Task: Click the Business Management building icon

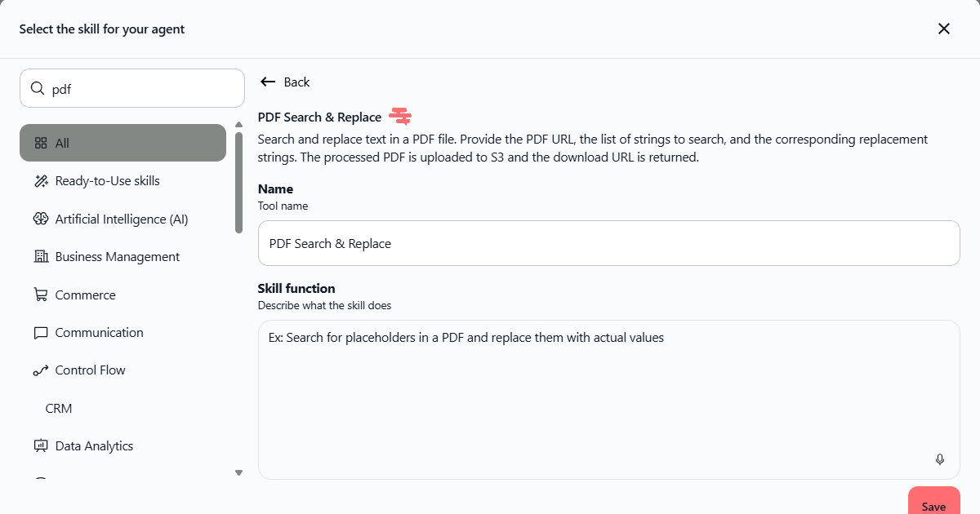Action: (41, 257)
